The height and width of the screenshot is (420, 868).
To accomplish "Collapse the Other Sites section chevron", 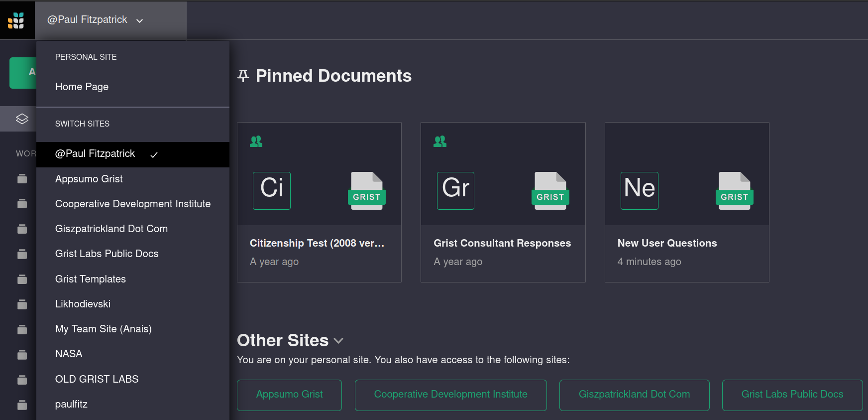I will [x=338, y=341].
